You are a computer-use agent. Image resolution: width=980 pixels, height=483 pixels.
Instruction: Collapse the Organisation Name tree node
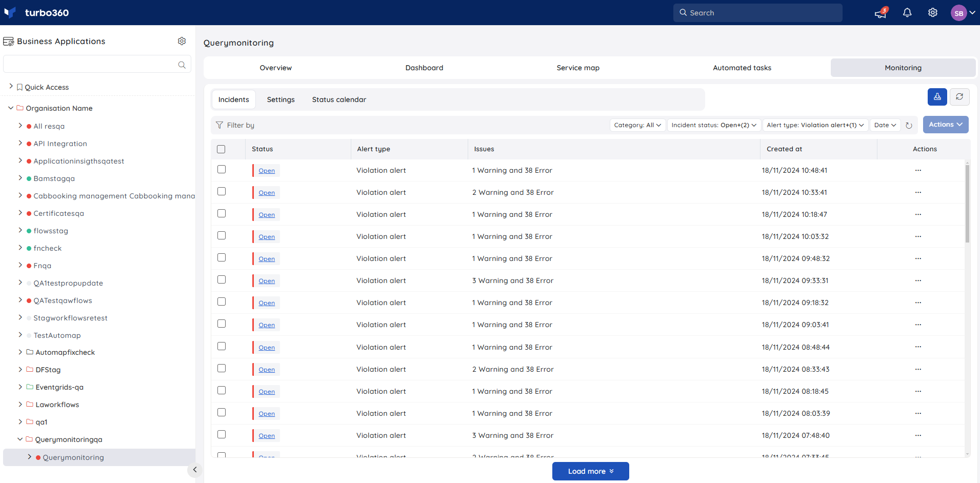tap(11, 108)
